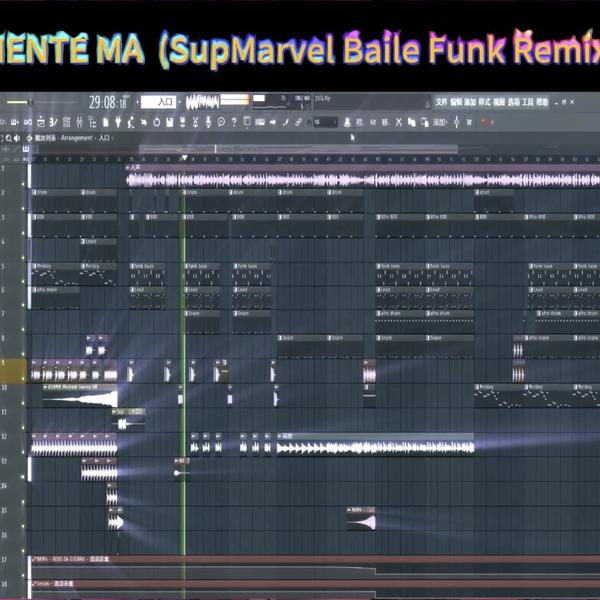Open the 帮助 menu

click(x=542, y=102)
